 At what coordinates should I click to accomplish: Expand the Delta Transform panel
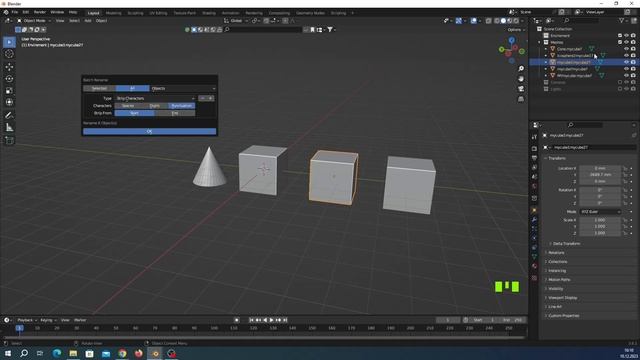[566, 244]
